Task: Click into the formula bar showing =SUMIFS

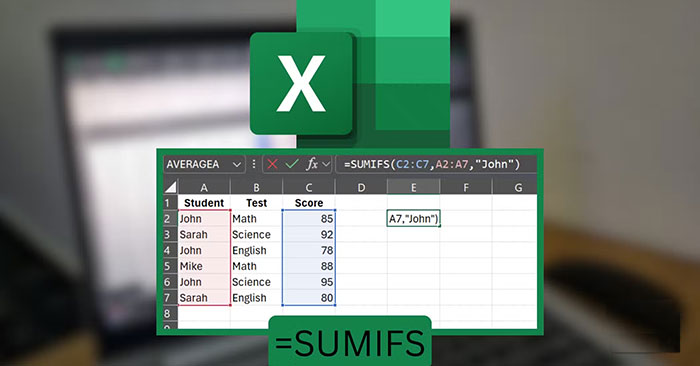Action: [x=435, y=164]
